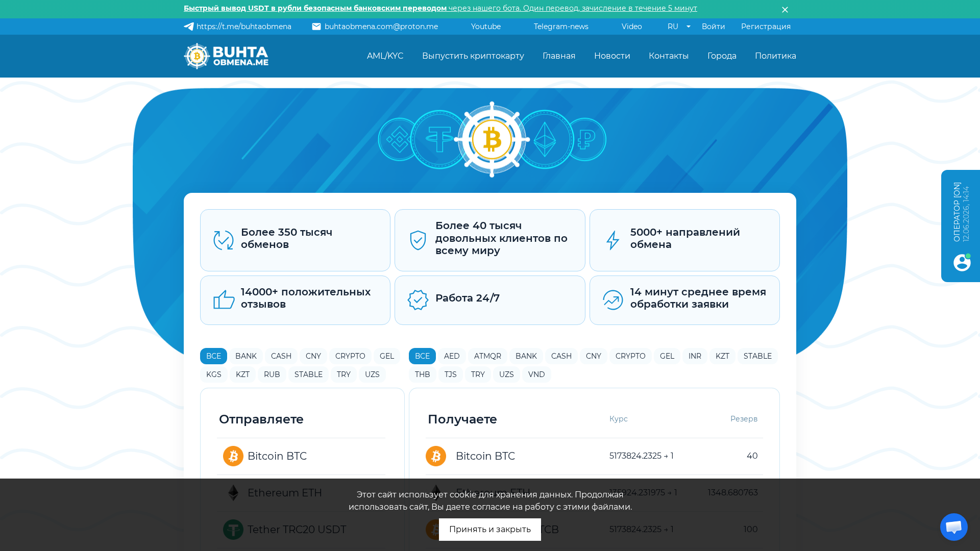The image size is (980, 551).
Task: Open the ОПЕРАТОР [ON] side tab
Action: pos(961,226)
